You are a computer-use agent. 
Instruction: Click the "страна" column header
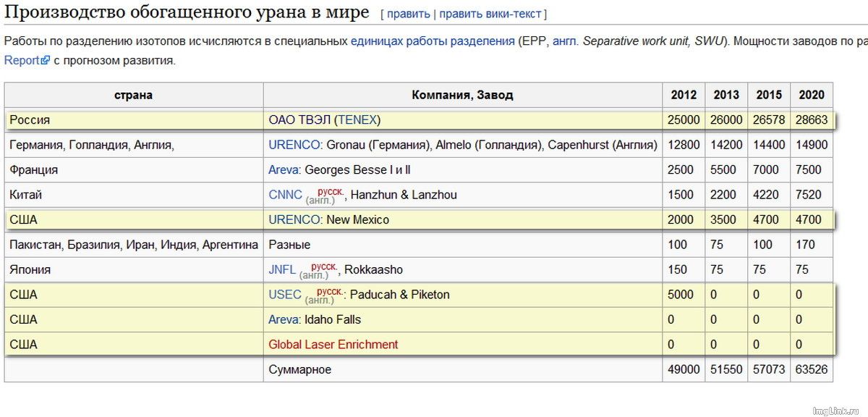pyautogui.click(x=134, y=95)
